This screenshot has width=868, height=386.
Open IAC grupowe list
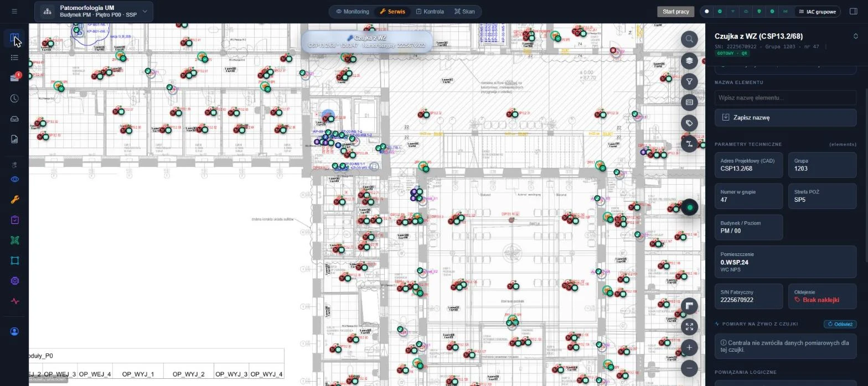pyautogui.click(x=817, y=12)
